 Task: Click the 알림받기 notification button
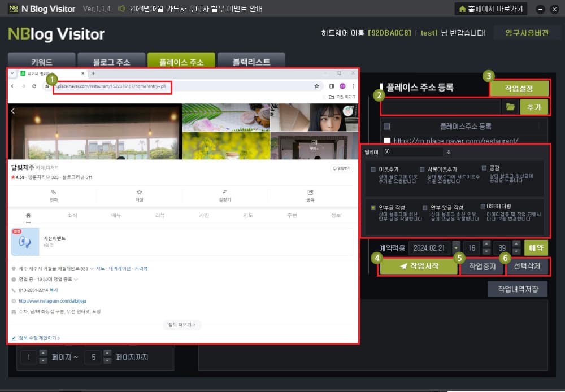point(342,168)
